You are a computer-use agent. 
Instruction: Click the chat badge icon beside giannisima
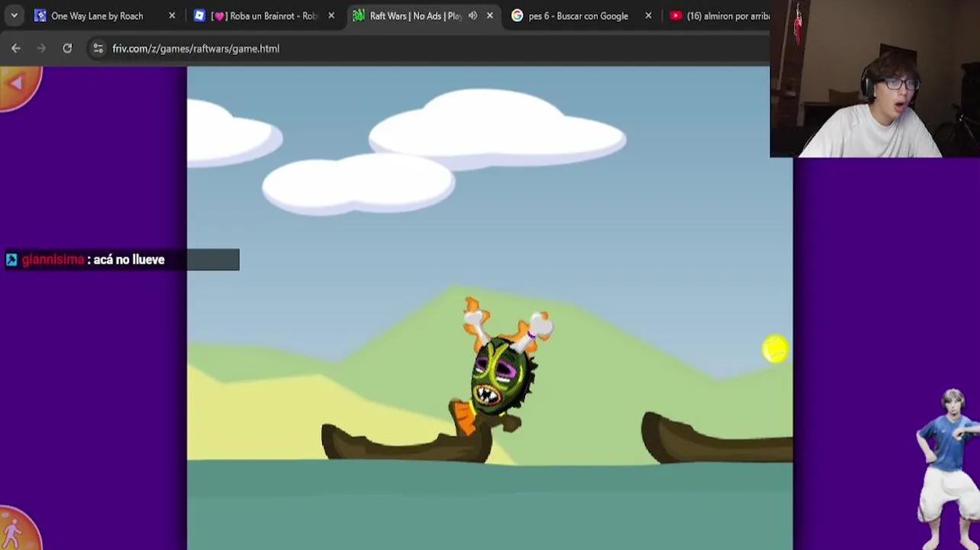(x=11, y=260)
